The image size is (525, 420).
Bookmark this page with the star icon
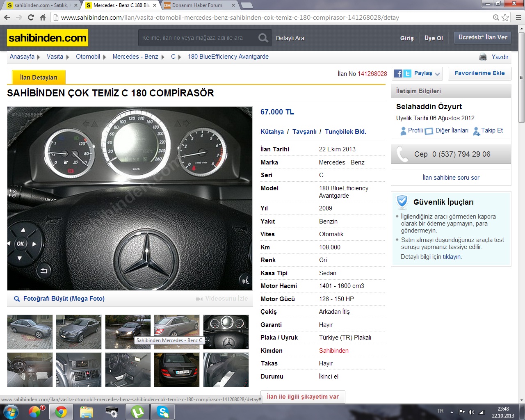[x=505, y=17]
